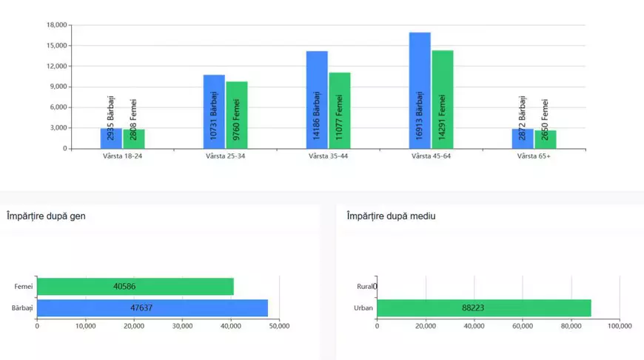Click the green 2650 Femei bar for 65+
This screenshot has height=360, width=644.
tap(546, 139)
